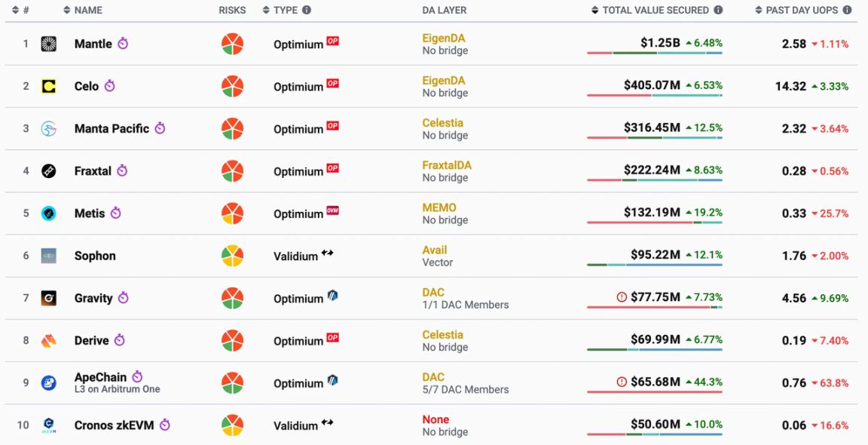
Task: Click the value breakdown bar under Derive's $69.99M
Action: [654, 349]
